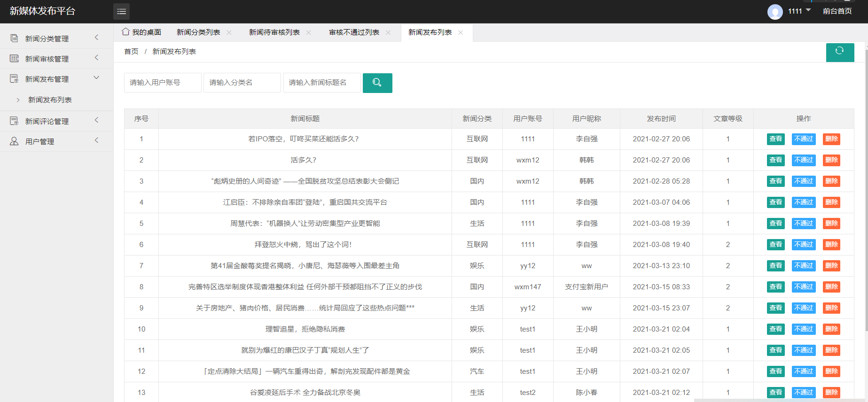Click 查看 for row 10 理智追星
868x402 pixels.
point(776,329)
